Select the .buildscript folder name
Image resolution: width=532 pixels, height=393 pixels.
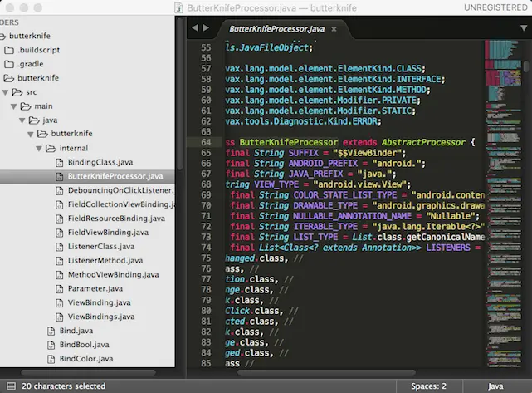coord(39,50)
